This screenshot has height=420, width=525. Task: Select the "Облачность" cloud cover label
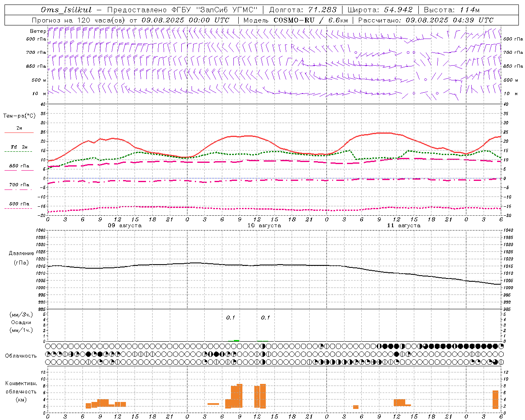click(x=21, y=356)
